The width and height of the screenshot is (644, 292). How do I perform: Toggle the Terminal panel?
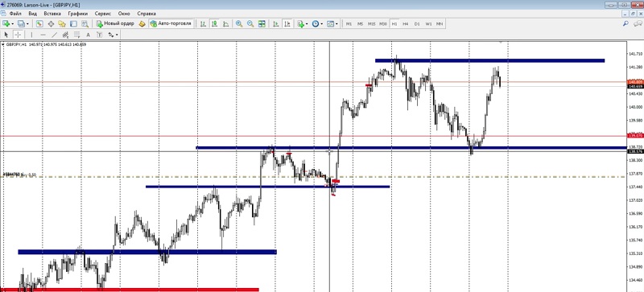point(73,24)
